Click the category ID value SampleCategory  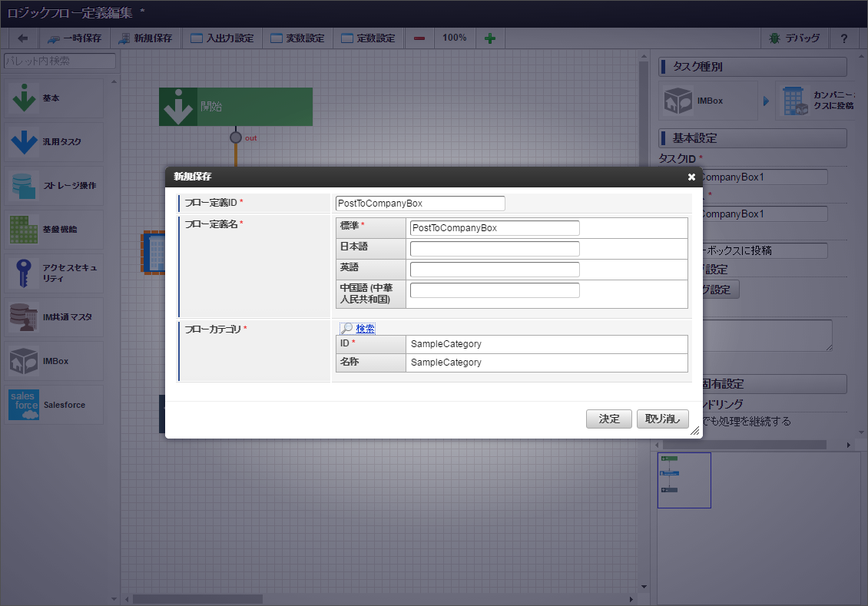[446, 344]
